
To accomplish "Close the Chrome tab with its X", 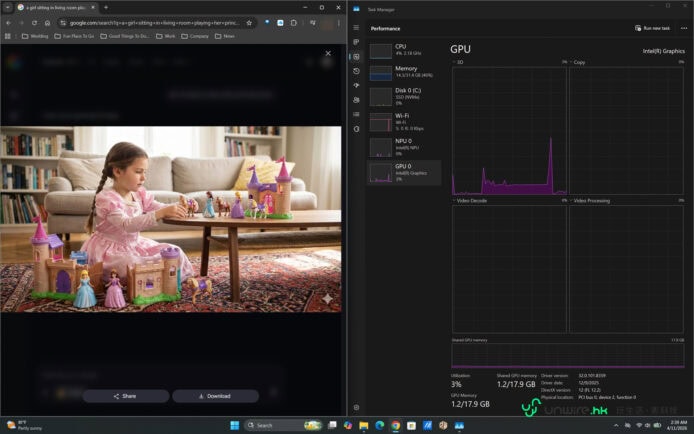I will pos(93,8).
